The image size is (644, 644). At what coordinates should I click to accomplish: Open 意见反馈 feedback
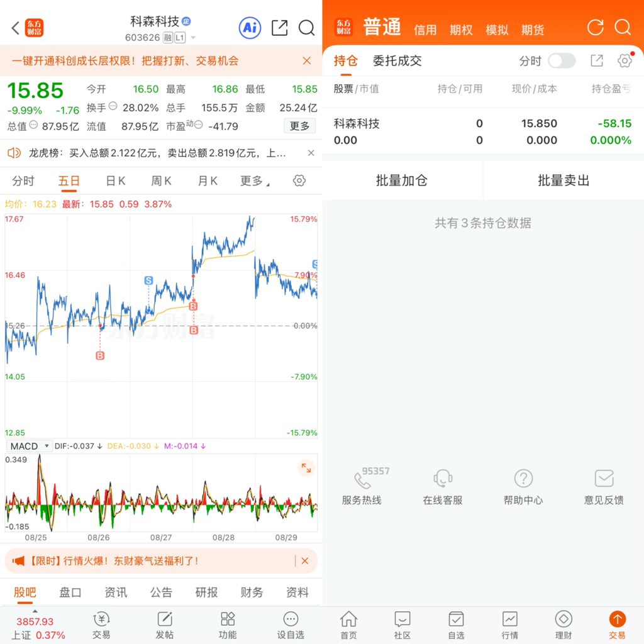pyautogui.click(x=604, y=487)
